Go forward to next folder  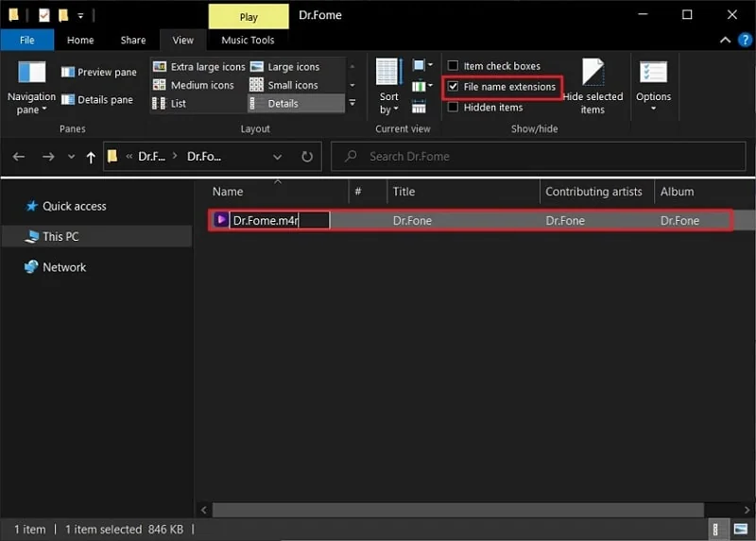(48, 157)
